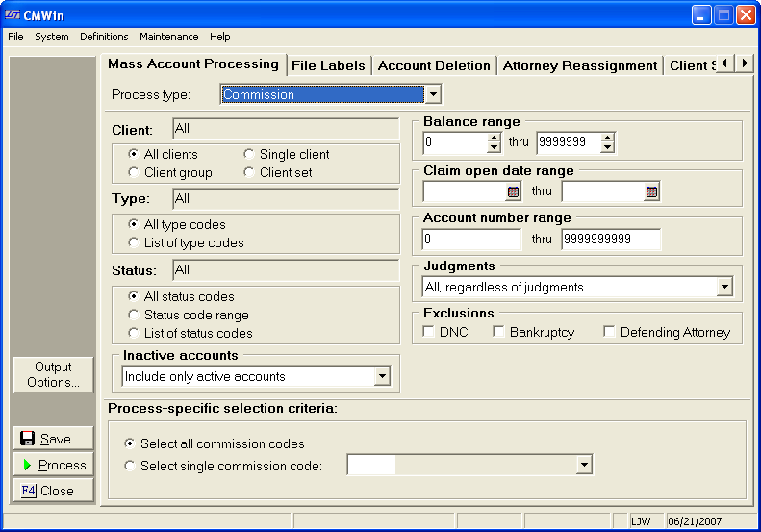Enable the DNC exclusion checkbox
Viewport: 761px width, 532px height.
coord(430,332)
